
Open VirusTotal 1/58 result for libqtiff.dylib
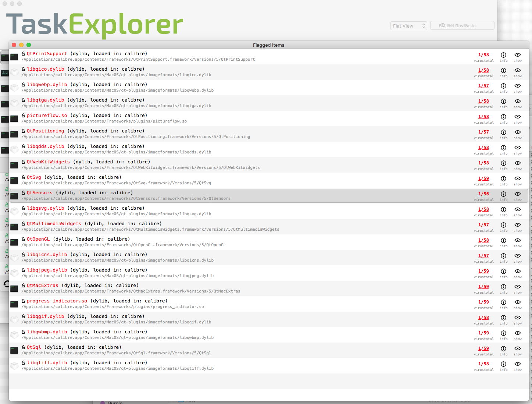point(483,364)
